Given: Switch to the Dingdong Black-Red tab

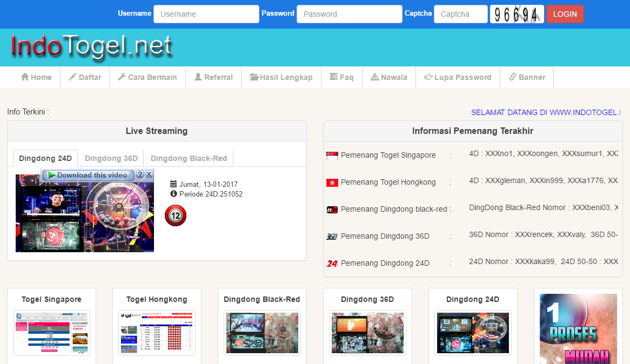Looking at the screenshot, I should (x=189, y=158).
